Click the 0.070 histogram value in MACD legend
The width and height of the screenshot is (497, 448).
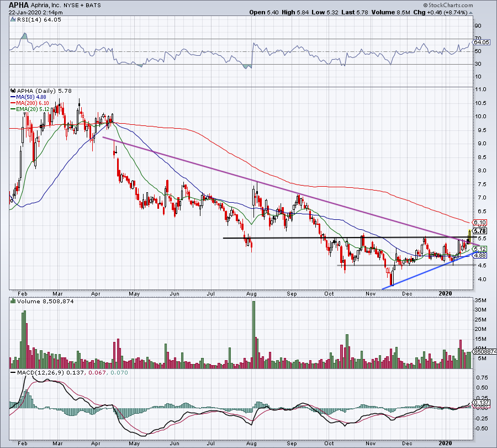pos(119,372)
